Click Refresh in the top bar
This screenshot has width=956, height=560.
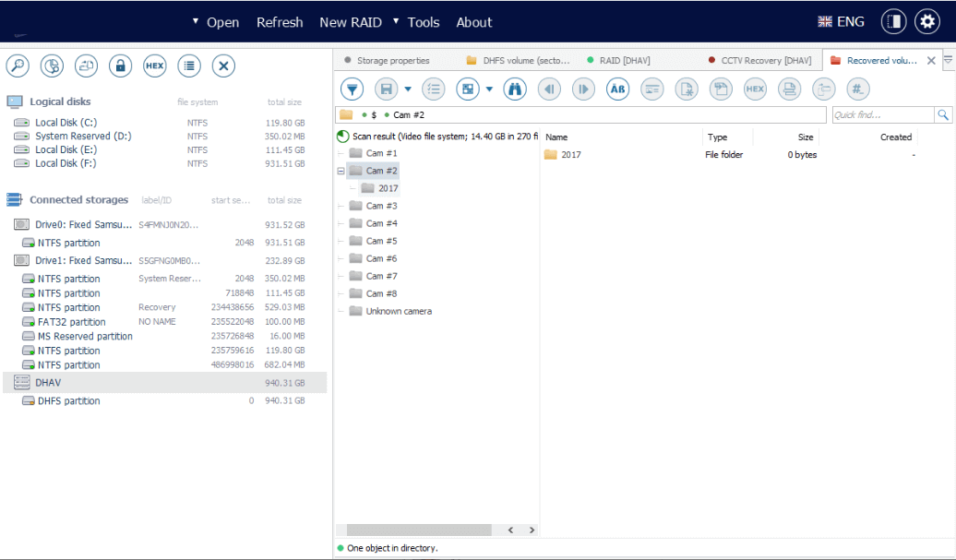click(280, 22)
